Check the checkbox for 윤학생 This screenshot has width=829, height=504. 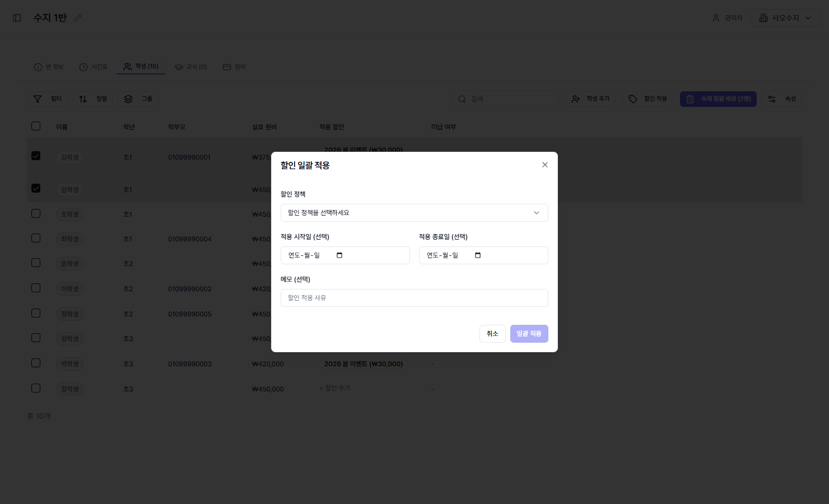tap(36, 263)
